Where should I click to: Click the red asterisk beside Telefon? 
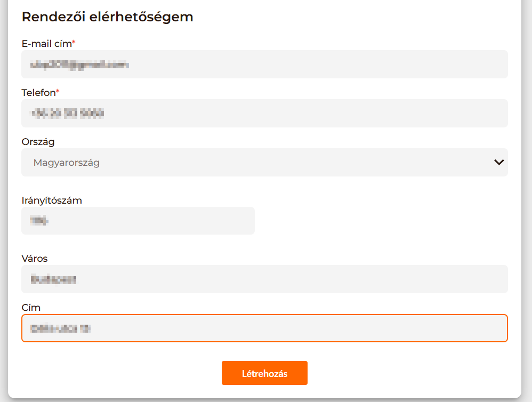(58, 92)
